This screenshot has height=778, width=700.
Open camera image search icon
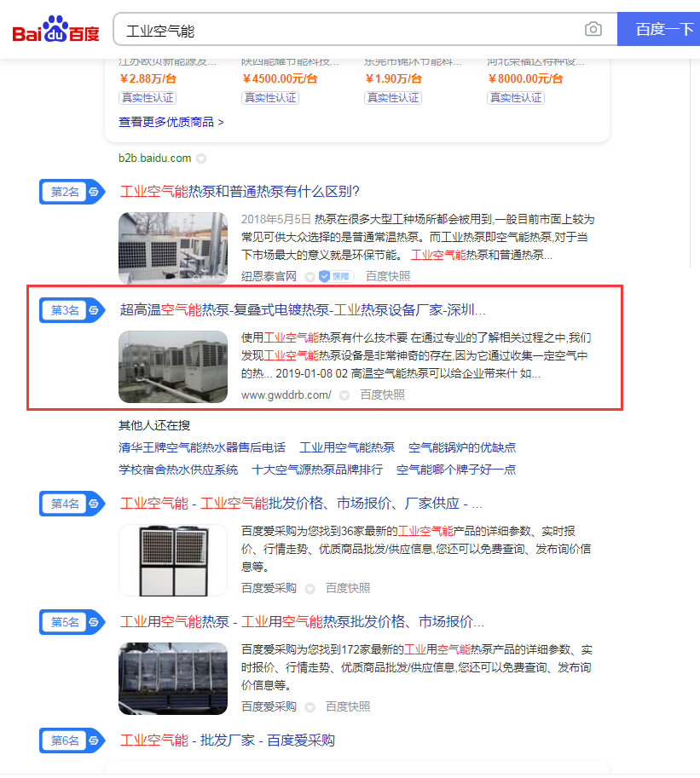[593, 29]
